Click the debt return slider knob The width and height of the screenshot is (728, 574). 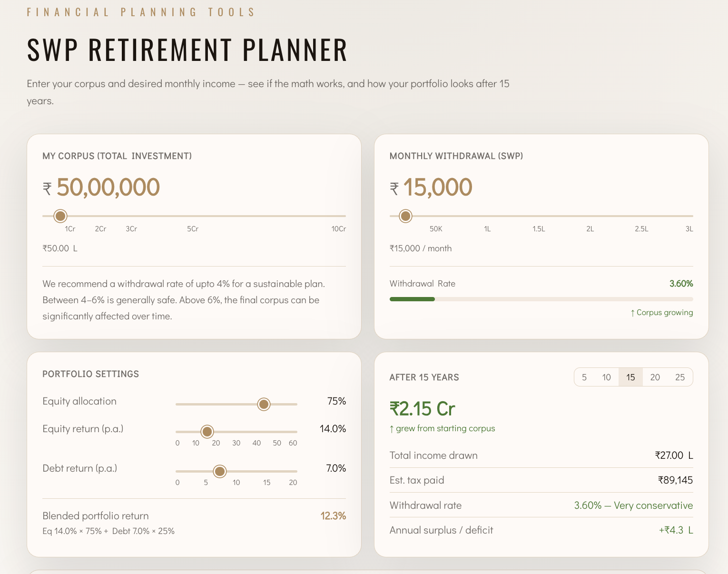point(220,471)
